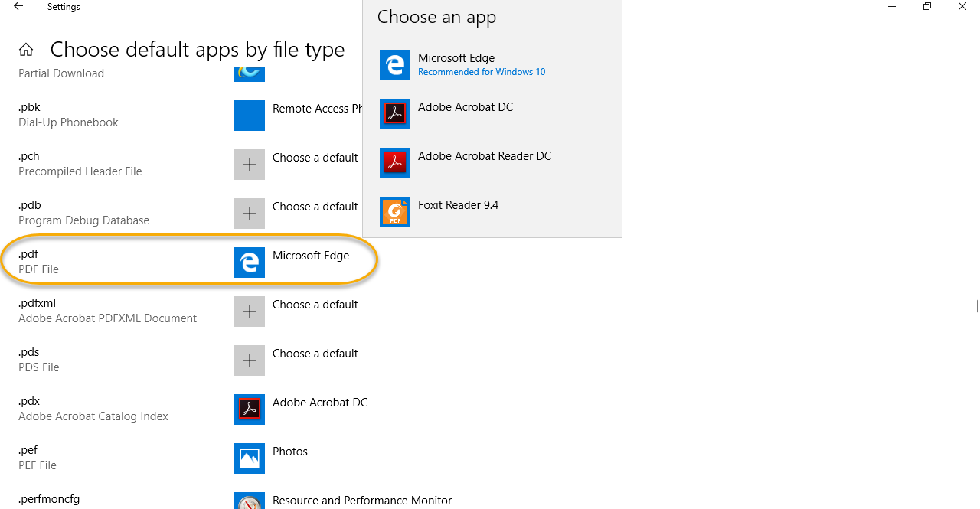Choose a default for .pds
Image resolution: width=980 pixels, height=509 pixels.
pyautogui.click(x=315, y=354)
